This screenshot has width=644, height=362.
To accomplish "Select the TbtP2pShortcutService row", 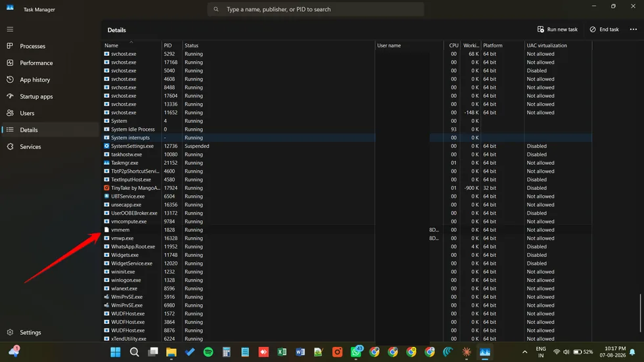I will pos(347,171).
